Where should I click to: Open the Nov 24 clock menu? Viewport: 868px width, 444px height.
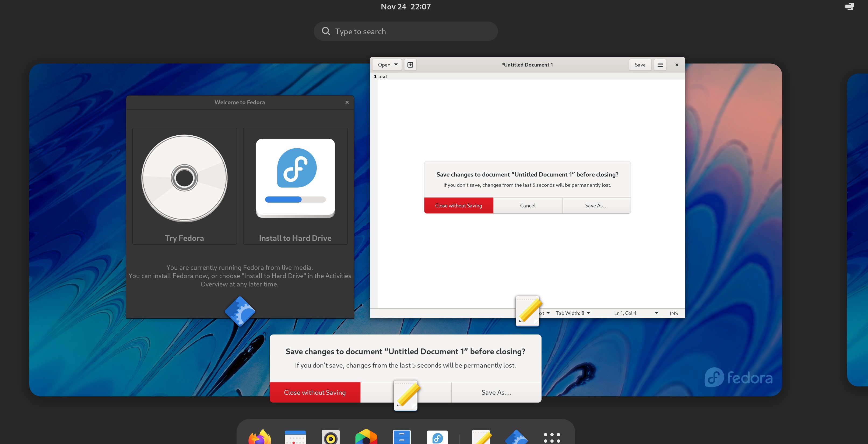point(405,6)
